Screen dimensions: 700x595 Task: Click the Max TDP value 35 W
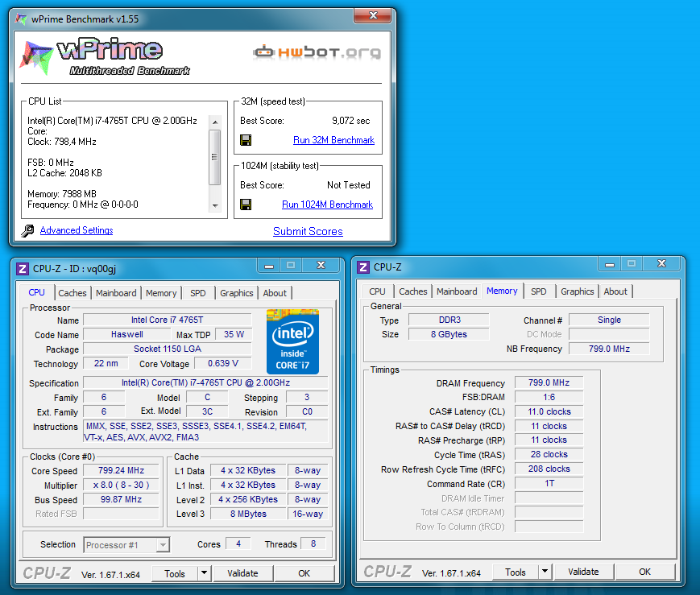pos(234,334)
